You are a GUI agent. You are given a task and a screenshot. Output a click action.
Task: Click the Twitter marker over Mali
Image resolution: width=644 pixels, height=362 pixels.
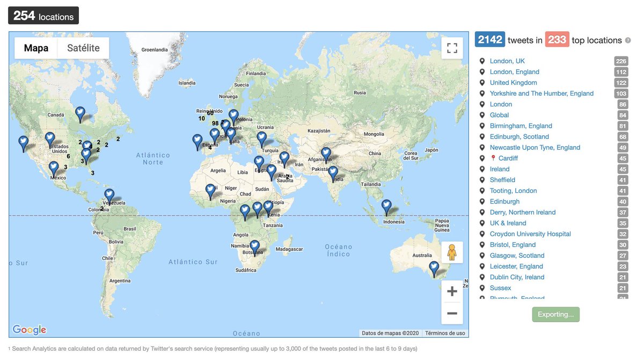click(x=210, y=192)
